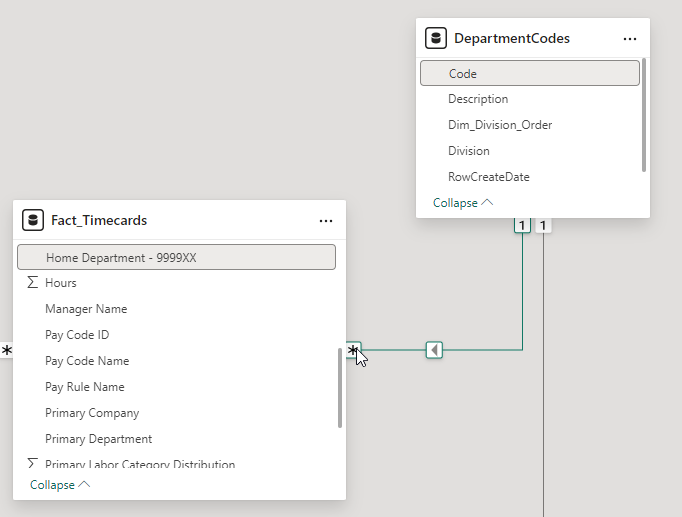The height and width of the screenshot is (517, 682).
Task: Select the gray vertical relationship line
Action: [x=543, y=374]
